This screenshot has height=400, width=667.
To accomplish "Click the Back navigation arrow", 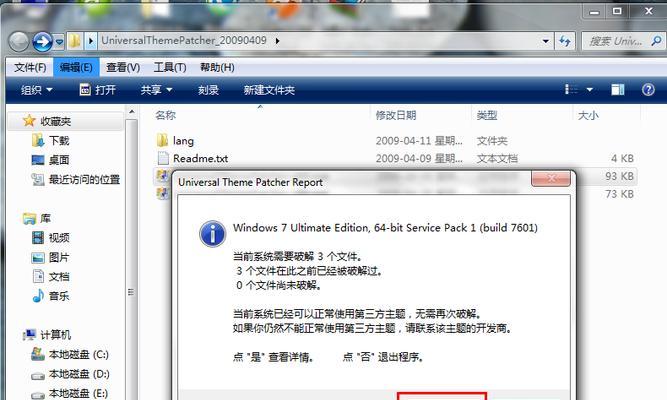I will (x=19, y=42).
